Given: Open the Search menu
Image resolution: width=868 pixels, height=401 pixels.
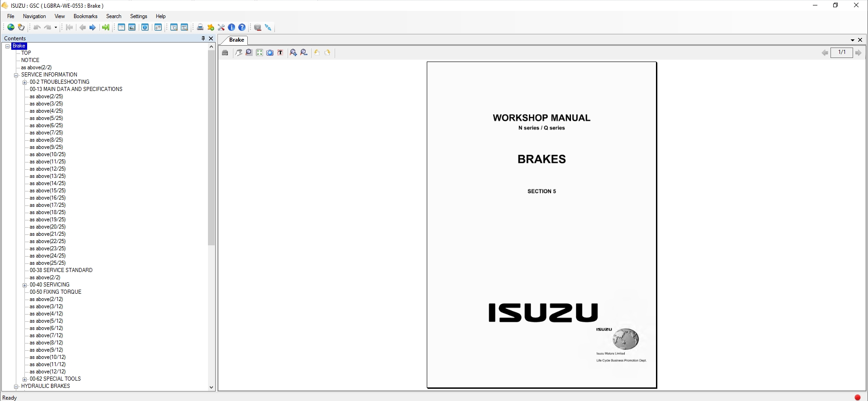Looking at the screenshot, I should (114, 16).
